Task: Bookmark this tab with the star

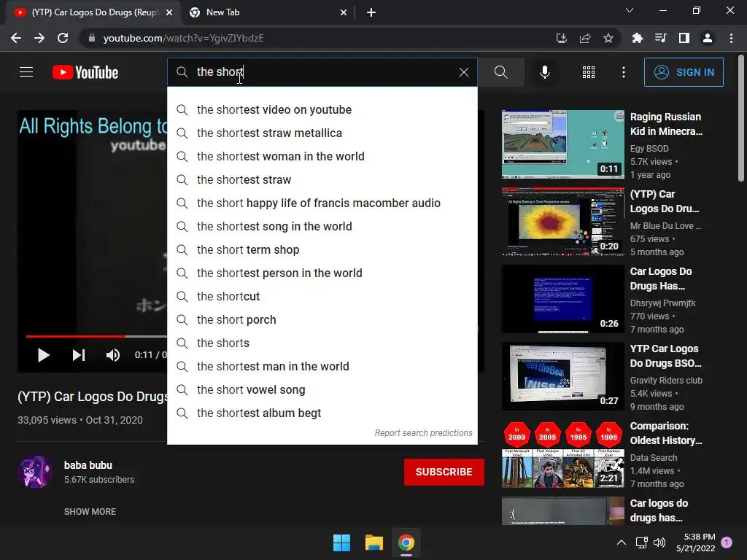Action: point(608,38)
